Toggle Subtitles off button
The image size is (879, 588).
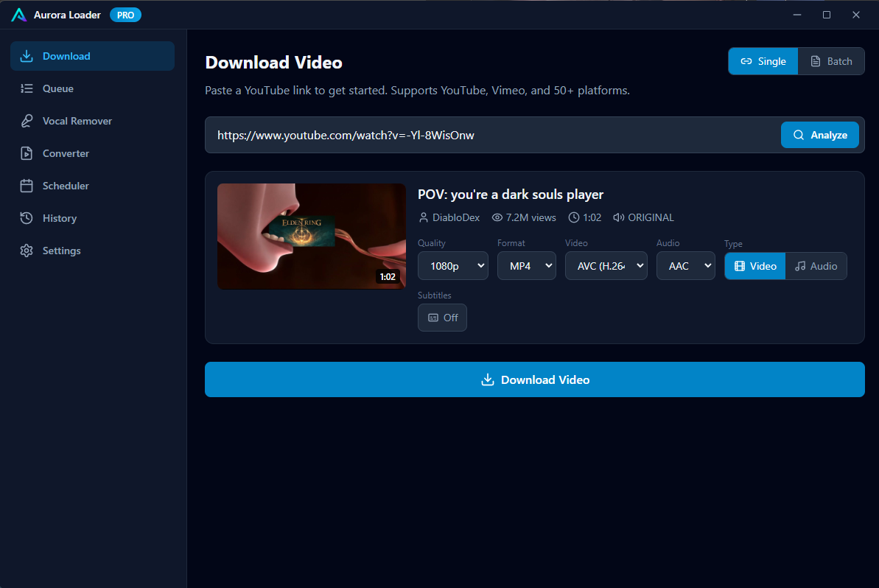(x=442, y=318)
